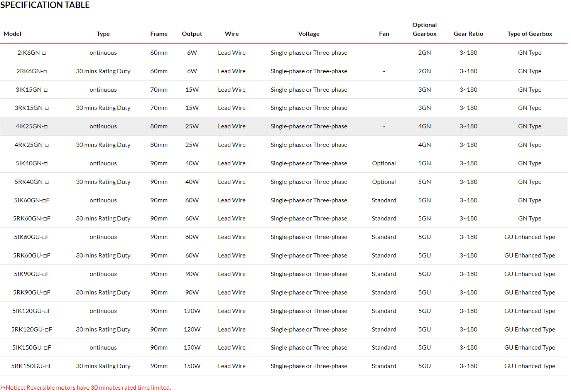Click the 5IK90GU-□F model name
The image size is (571, 392).
[32, 274]
